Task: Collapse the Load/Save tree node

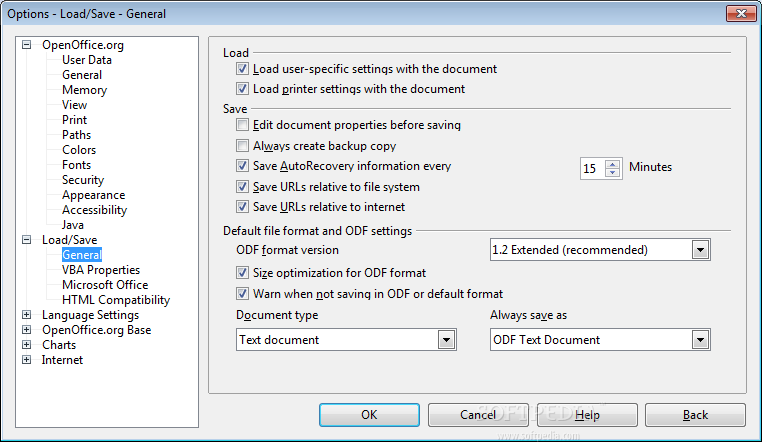Action: [27, 239]
